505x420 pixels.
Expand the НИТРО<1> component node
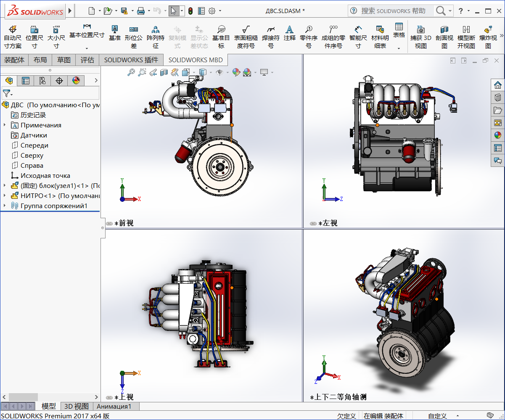(5, 196)
